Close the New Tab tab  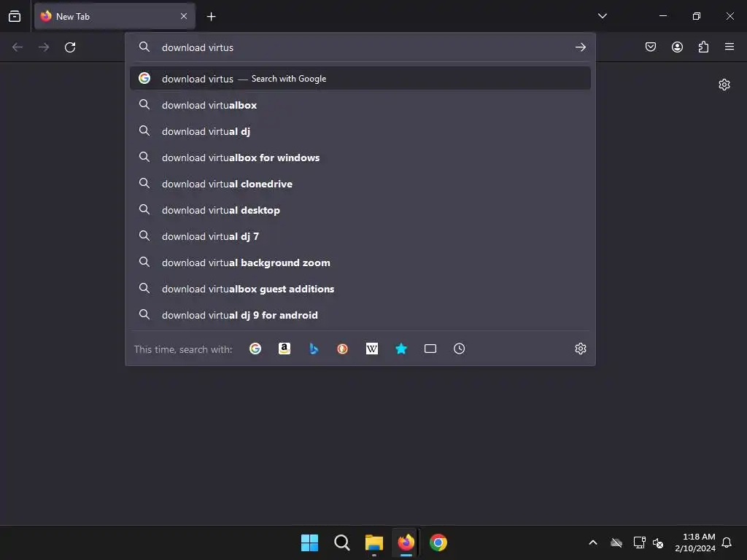pos(184,16)
